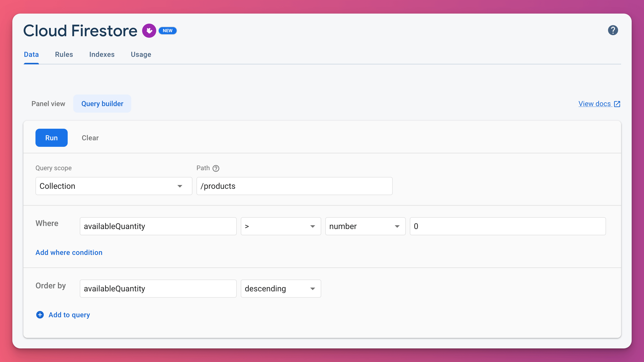This screenshot has width=644, height=362.
Task: Open the Query scope Collection dropdown
Action: [114, 186]
